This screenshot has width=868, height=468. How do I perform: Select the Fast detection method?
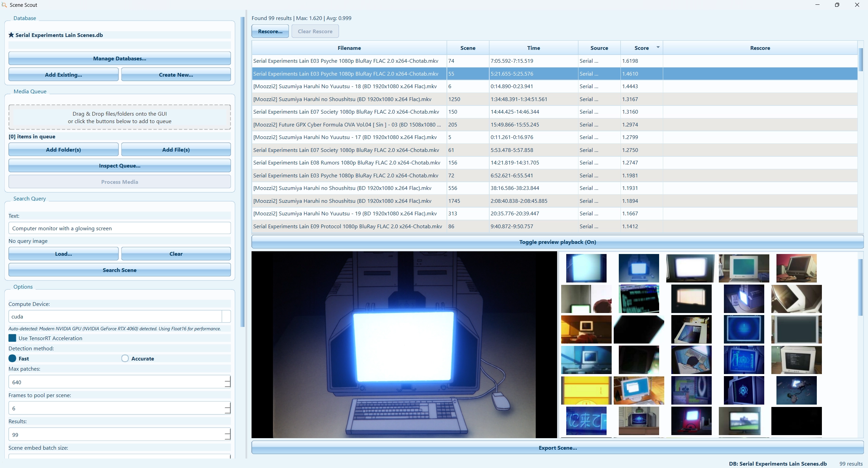tap(13, 358)
